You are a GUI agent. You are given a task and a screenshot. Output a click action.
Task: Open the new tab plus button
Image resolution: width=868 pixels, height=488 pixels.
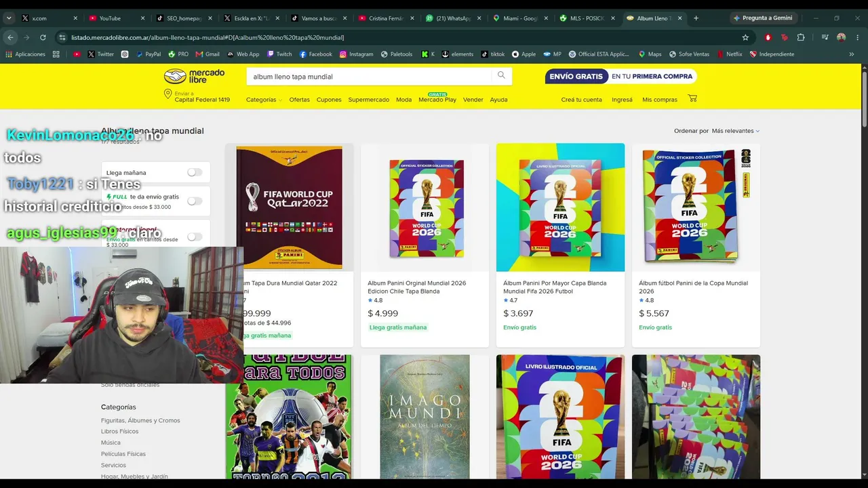[696, 18]
